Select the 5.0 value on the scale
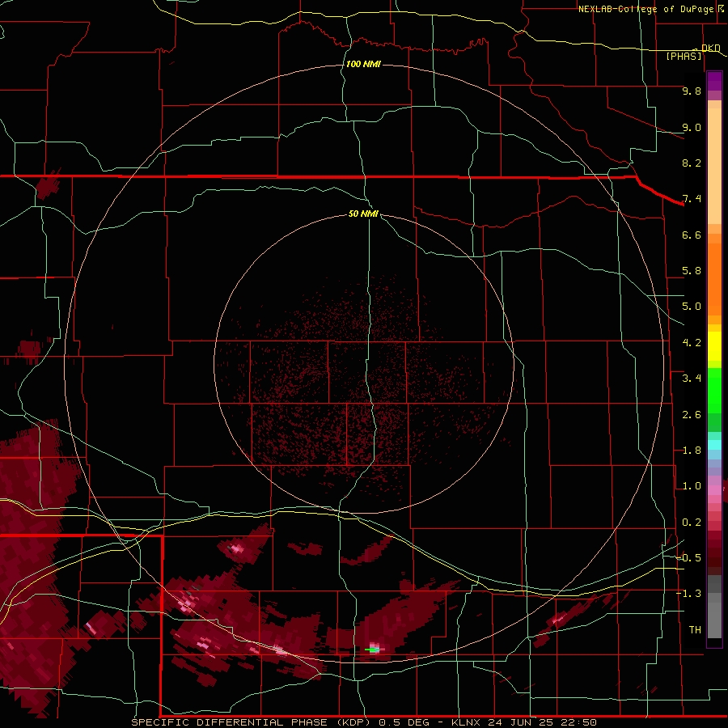Image resolution: width=728 pixels, height=728 pixels. 692,307
